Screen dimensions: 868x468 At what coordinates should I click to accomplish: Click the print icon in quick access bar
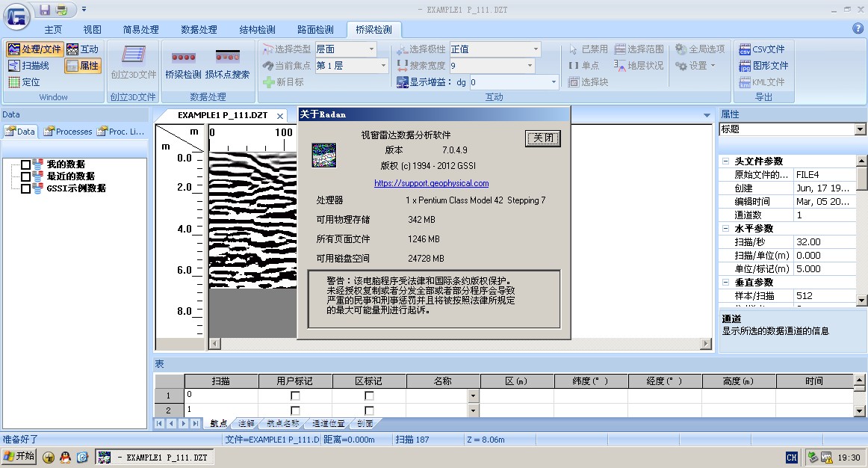(61, 10)
